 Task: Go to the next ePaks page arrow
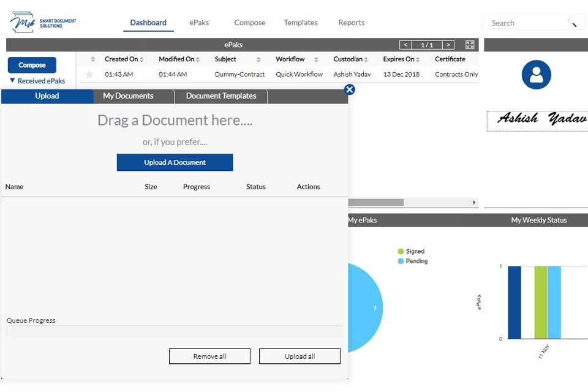tap(448, 45)
